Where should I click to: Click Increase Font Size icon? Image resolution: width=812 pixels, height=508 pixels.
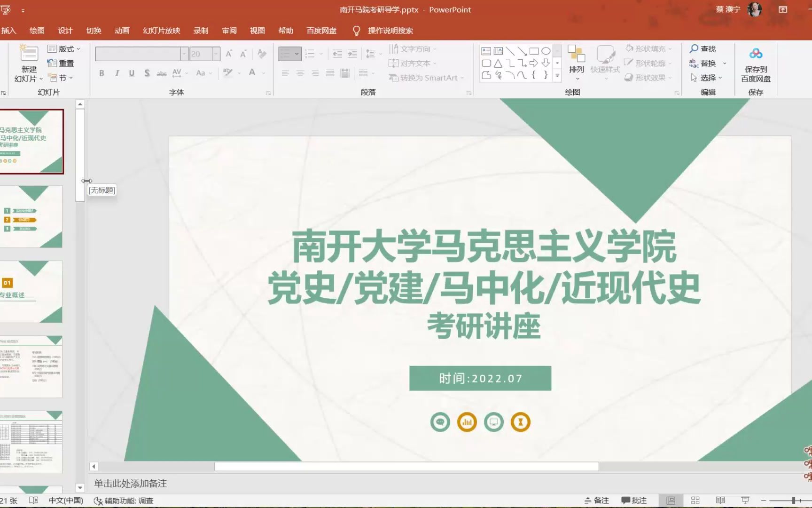pyautogui.click(x=229, y=54)
